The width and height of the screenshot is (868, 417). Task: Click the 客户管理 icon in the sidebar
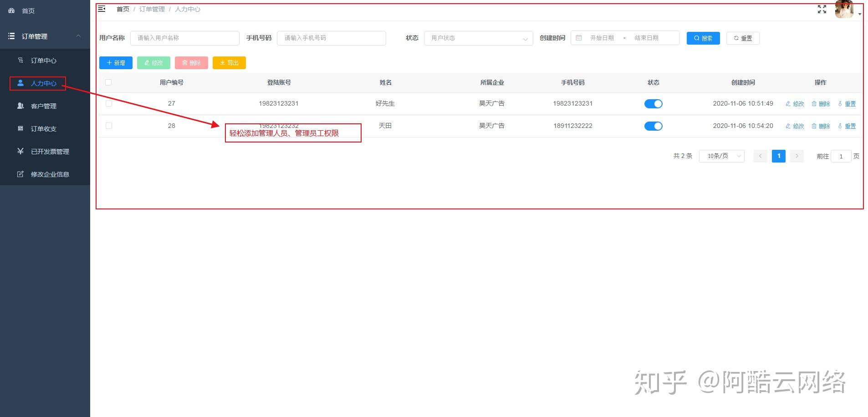click(20, 106)
